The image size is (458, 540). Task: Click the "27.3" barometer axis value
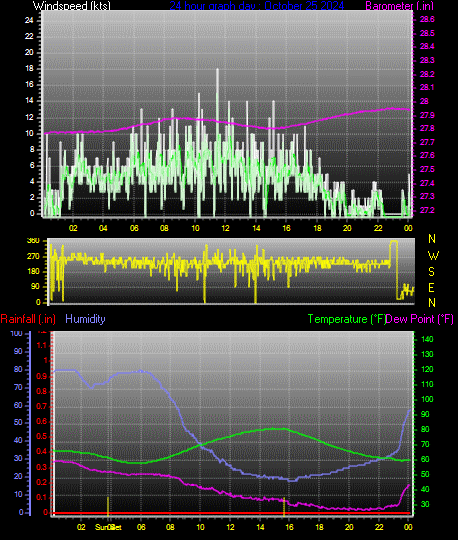427,197
